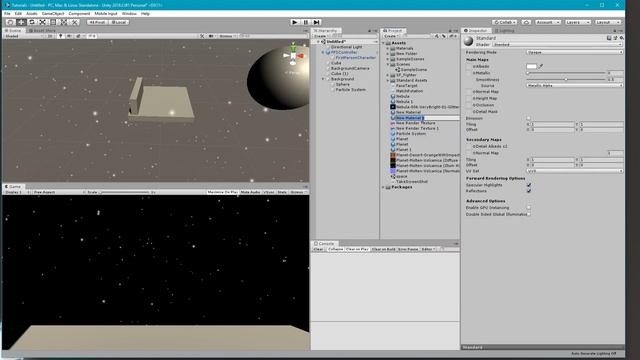Open material help reference icon in Inspector
This screenshot has height=360, width=640.
tap(609, 38)
